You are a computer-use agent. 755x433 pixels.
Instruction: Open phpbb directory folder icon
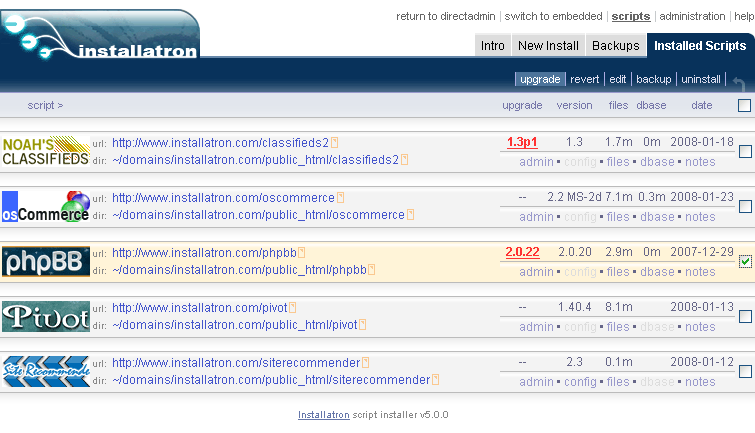[x=371, y=270]
